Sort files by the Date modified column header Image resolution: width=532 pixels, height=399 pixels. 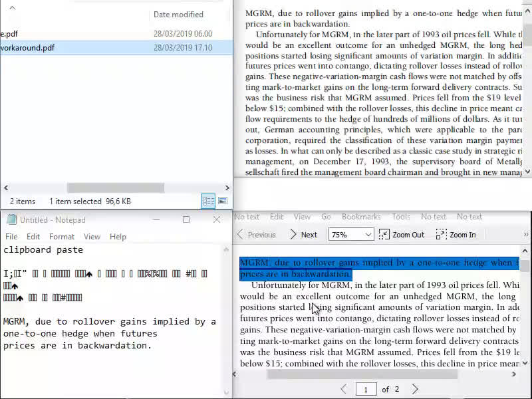[178, 15]
